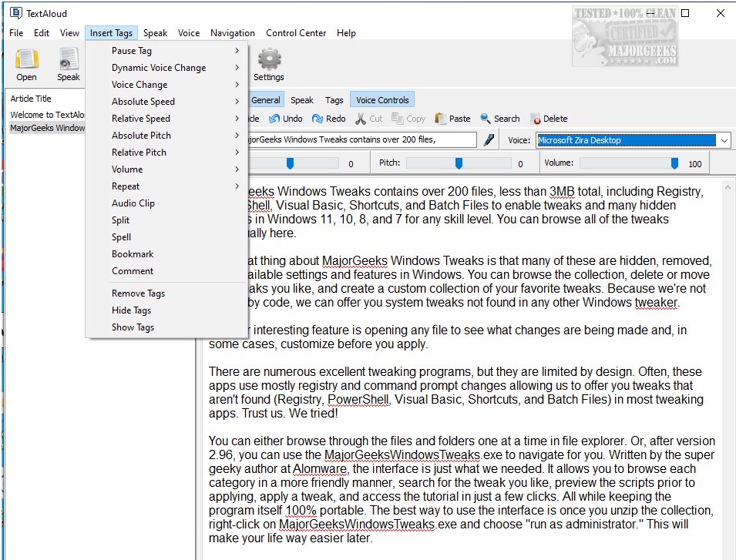Click the TextAloud app icon in title bar
Viewport: 736px width, 560px height.
[16, 13]
